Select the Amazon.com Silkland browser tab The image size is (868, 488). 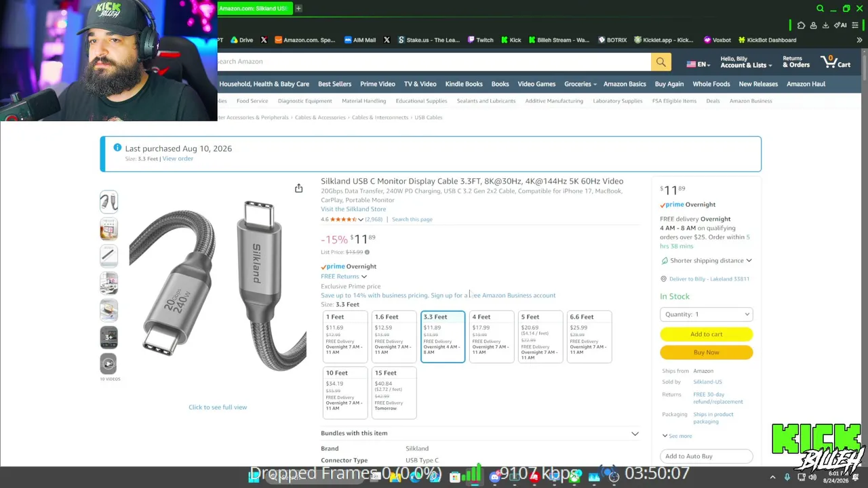254,8
